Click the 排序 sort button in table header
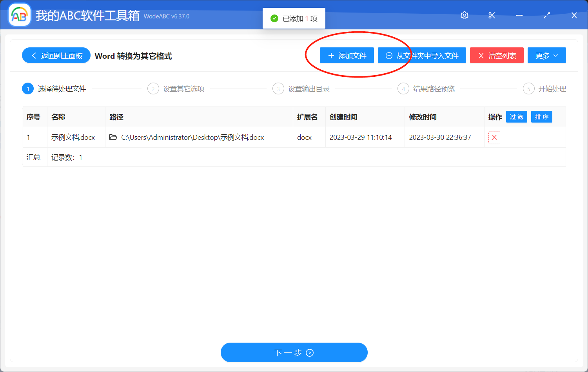The width and height of the screenshot is (588, 372). click(x=541, y=117)
